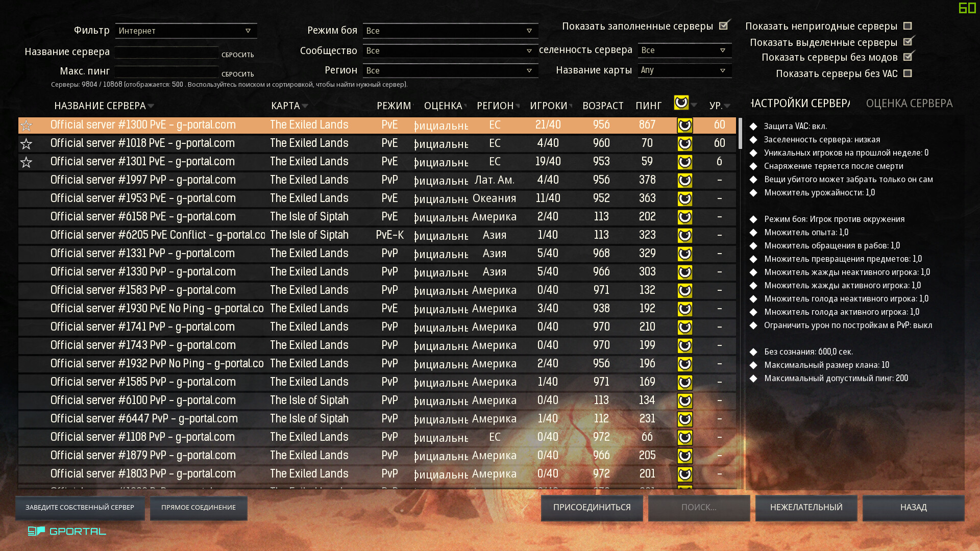Focus the Название сервера input field
This screenshot has width=980, height=551.
[x=166, y=52]
